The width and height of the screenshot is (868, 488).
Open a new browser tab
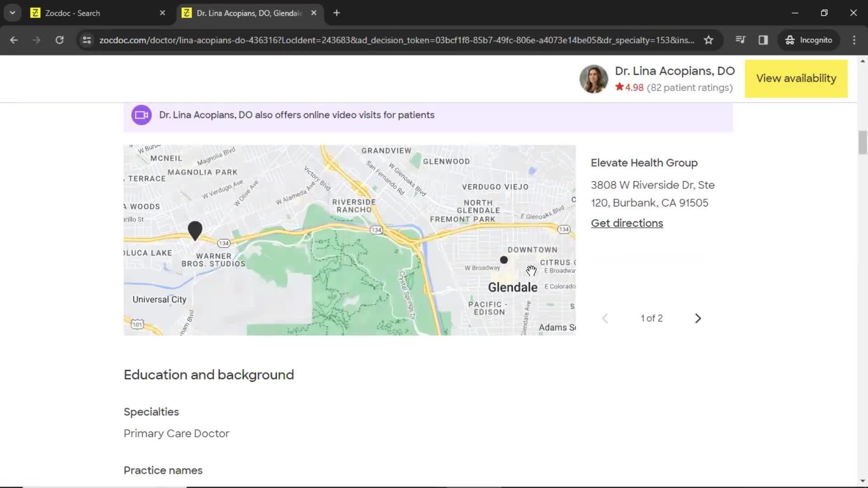(336, 13)
